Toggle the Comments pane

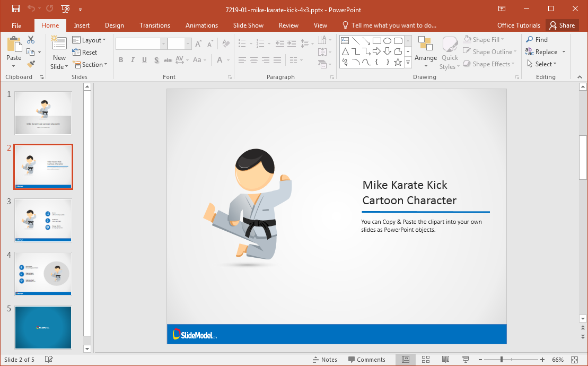click(x=366, y=360)
